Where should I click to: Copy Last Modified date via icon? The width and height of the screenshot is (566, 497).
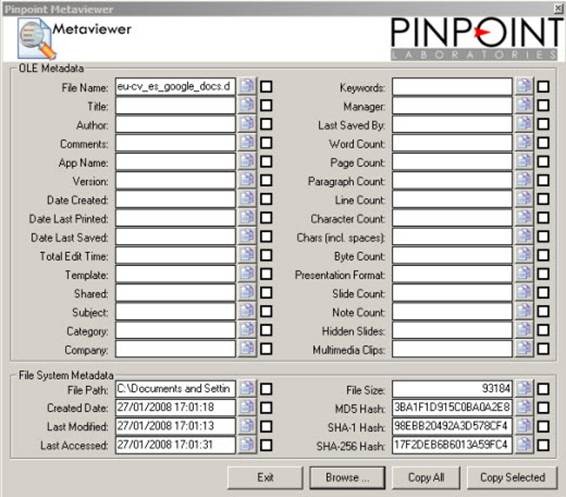(247, 427)
